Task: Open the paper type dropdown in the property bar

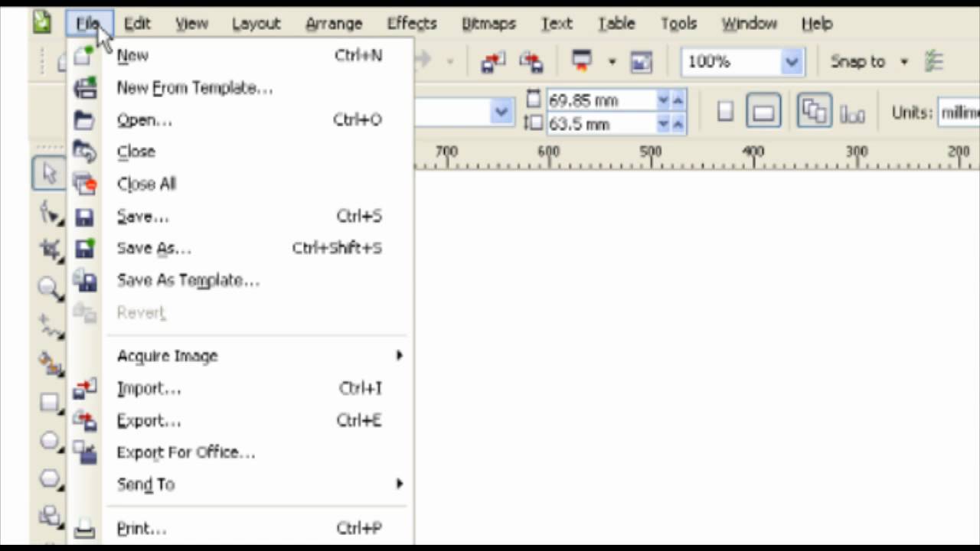Action: click(x=501, y=113)
